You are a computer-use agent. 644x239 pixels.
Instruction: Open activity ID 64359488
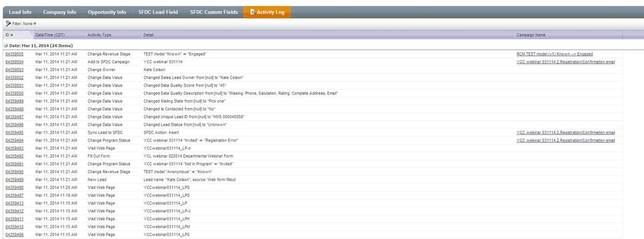(x=14, y=187)
